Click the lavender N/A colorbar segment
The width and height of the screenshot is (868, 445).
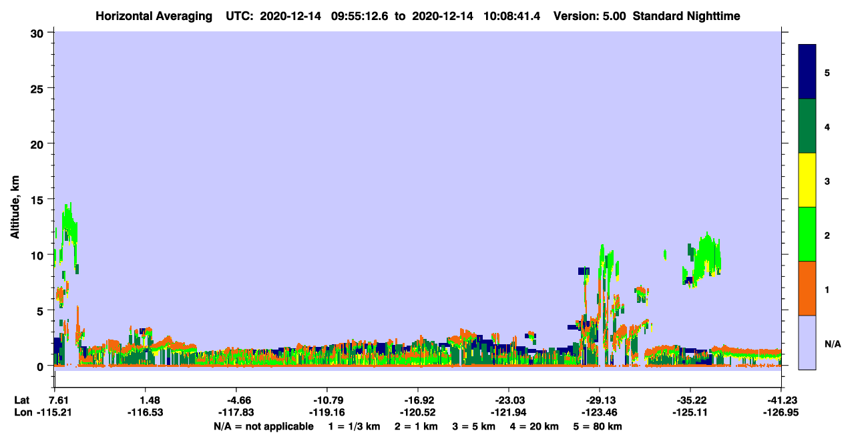point(807,342)
